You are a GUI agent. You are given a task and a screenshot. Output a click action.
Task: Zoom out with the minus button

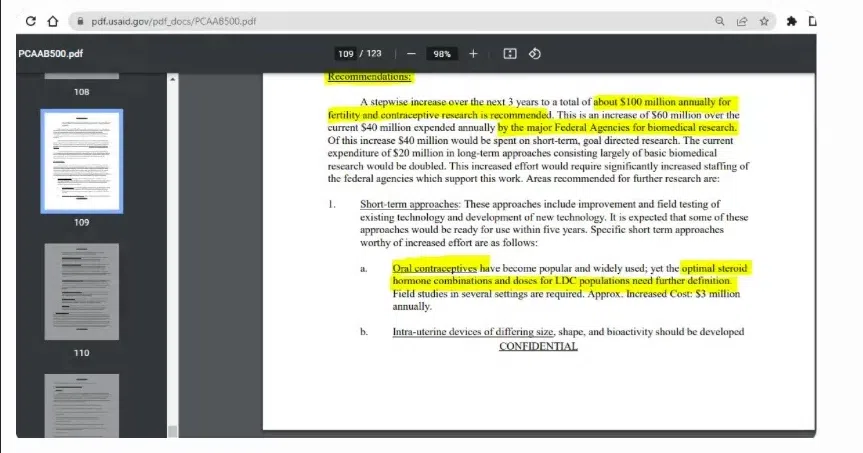click(411, 54)
